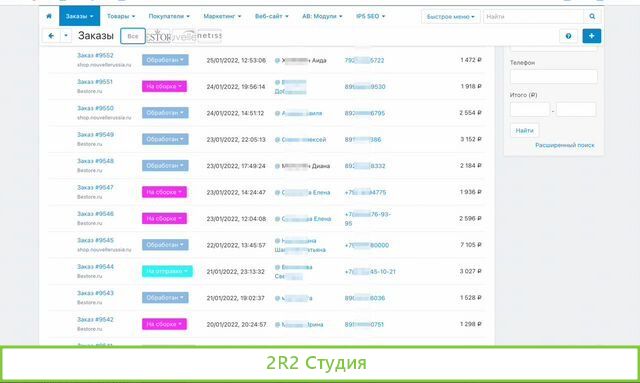Screen dimensions: 640x383
Task: Open order Заказ #9547
Action: click(95, 187)
